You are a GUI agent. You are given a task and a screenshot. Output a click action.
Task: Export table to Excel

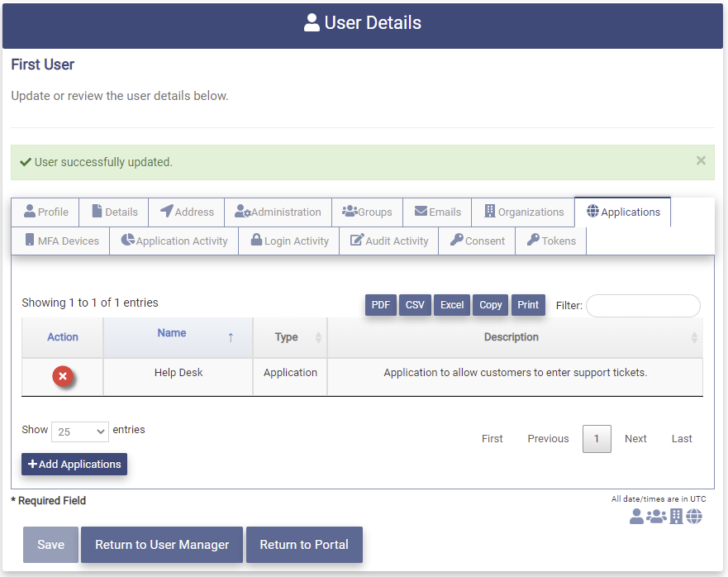(x=452, y=305)
